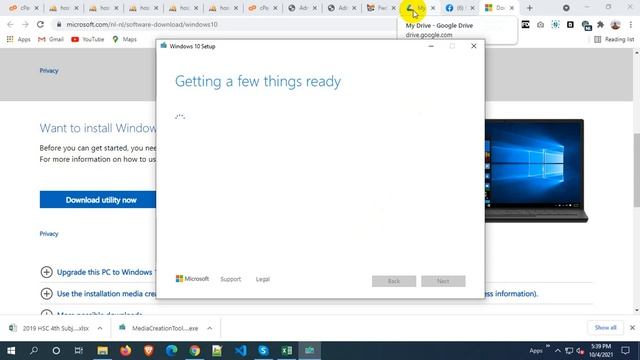Click the address bar URL
640x360 pixels.
point(142,24)
